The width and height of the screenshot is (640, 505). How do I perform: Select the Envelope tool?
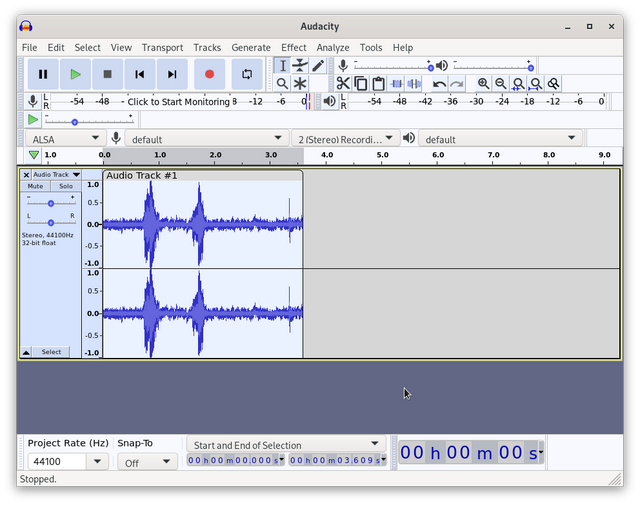coord(300,66)
